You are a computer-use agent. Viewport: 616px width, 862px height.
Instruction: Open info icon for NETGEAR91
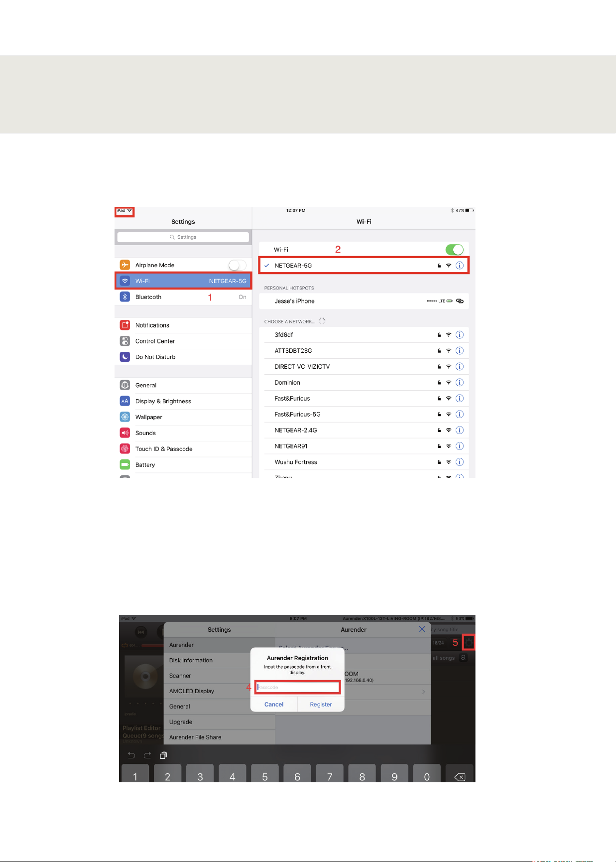[460, 446]
